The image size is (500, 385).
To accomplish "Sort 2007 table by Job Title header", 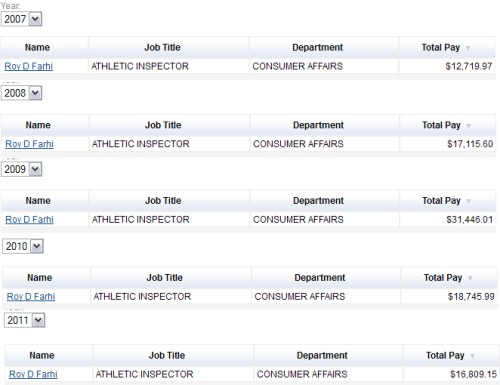I will click(x=162, y=48).
